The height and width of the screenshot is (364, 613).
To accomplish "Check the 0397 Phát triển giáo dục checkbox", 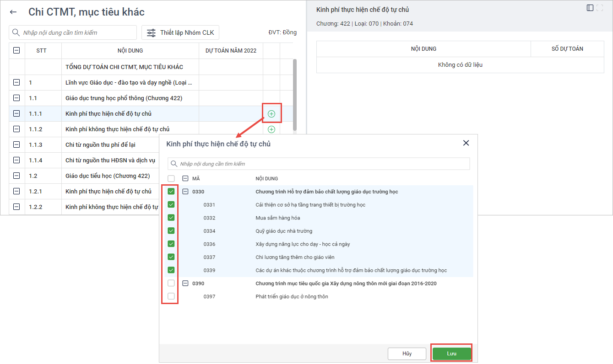I will click(171, 296).
